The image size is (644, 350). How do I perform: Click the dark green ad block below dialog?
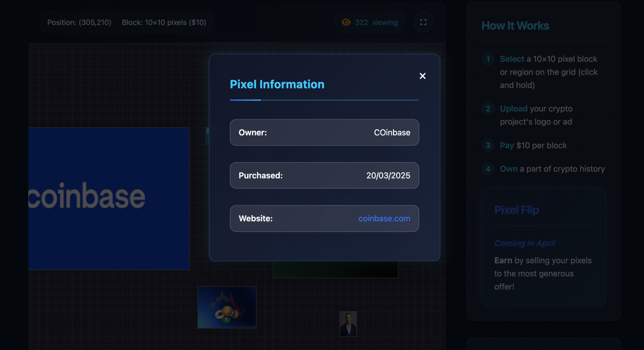[335, 269]
